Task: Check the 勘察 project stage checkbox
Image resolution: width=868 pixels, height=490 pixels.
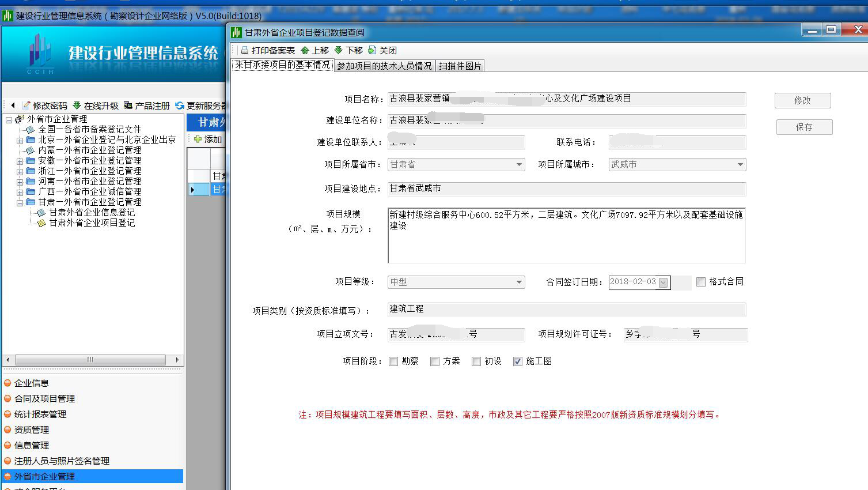Action: click(x=393, y=361)
